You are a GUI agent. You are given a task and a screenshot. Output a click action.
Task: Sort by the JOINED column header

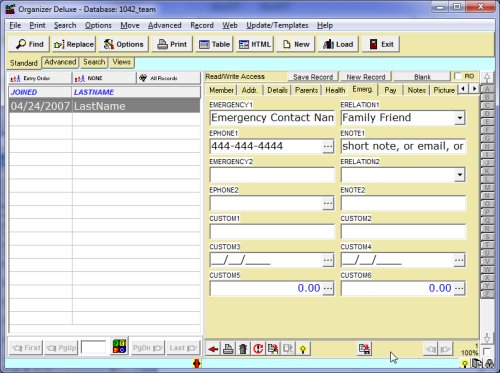(40, 92)
